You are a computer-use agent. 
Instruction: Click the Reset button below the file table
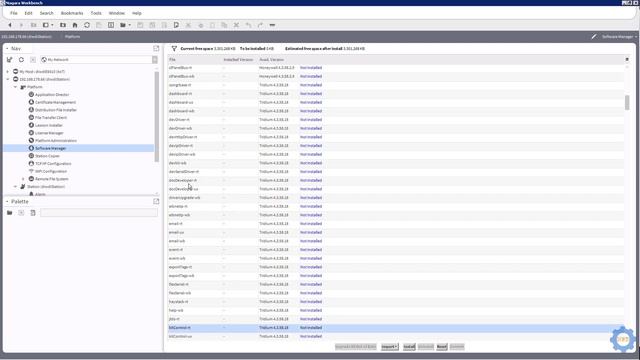[x=442, y=347]
